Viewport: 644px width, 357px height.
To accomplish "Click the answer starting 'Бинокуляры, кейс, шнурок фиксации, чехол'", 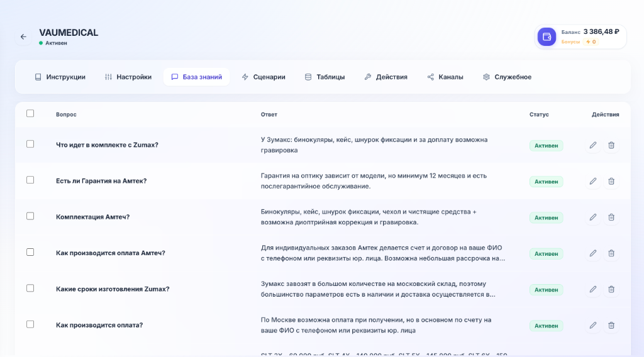I will (x=369, y=217).
